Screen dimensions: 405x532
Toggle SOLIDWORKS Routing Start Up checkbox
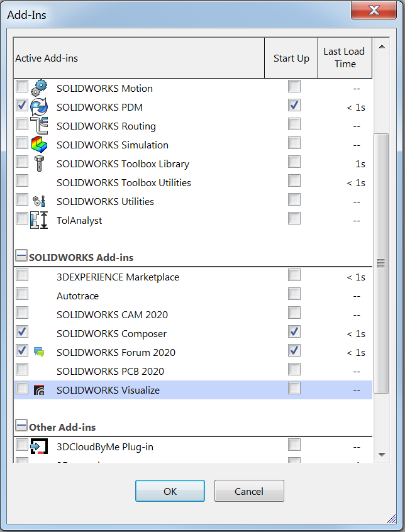coord(294,124)
